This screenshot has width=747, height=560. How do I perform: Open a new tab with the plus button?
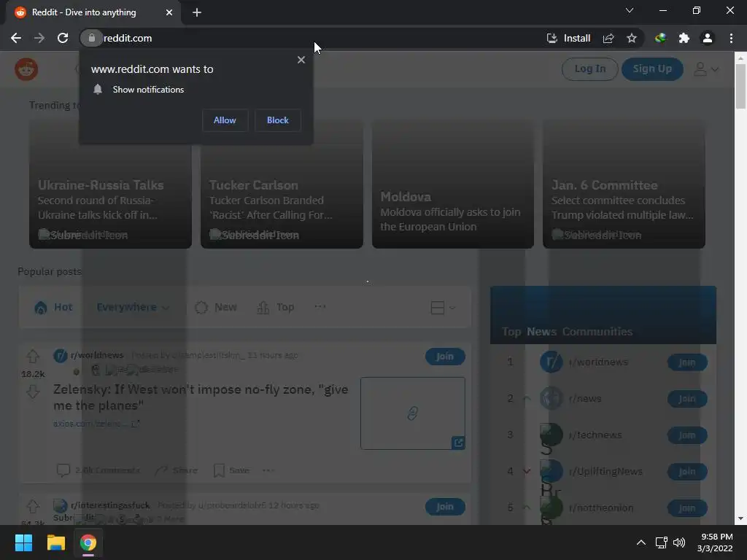197,12
